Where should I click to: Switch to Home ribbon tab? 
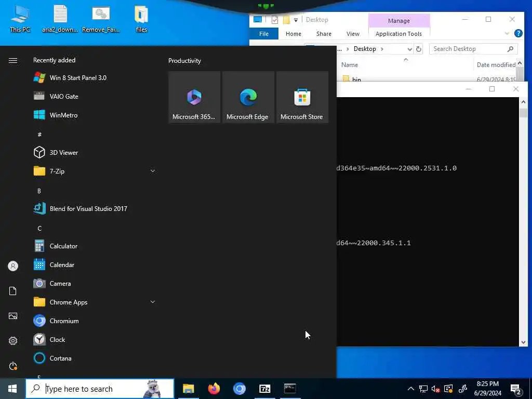point(294,34)
